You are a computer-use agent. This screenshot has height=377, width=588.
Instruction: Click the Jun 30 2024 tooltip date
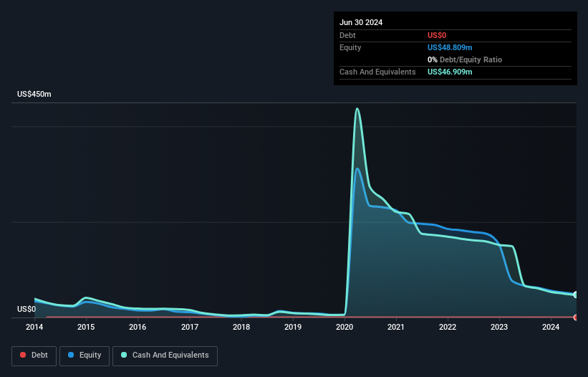click(x=361, y=22)
